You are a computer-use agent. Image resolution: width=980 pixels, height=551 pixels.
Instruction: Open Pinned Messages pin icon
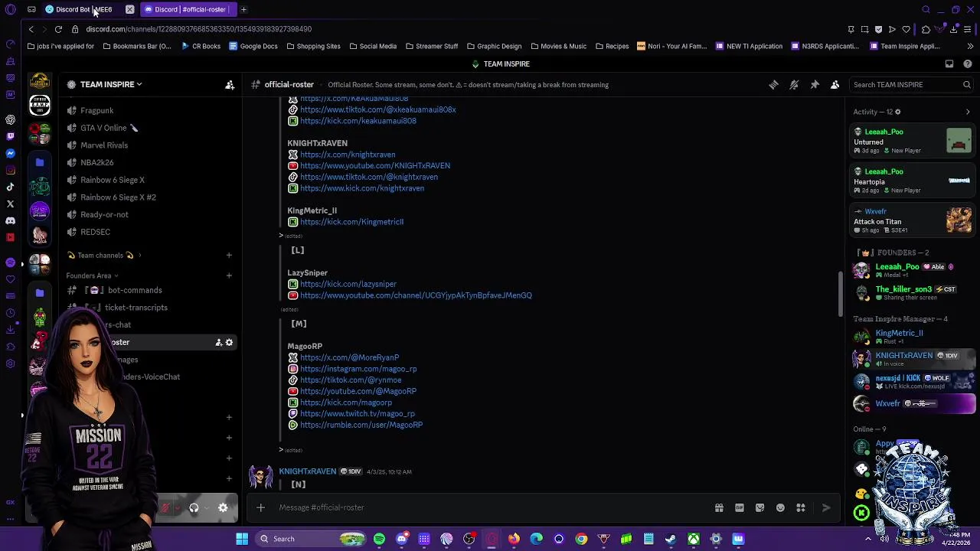tap(815, 85)
